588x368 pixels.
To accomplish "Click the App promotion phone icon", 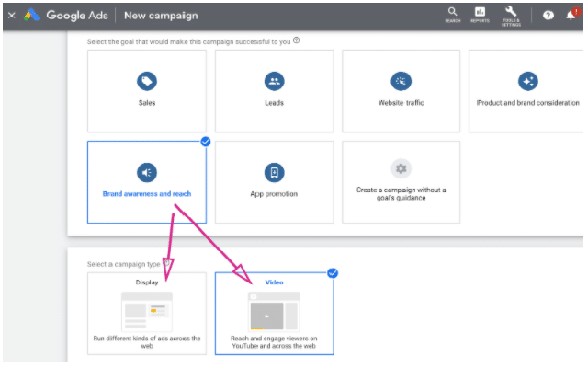I will tap(274, 172).
